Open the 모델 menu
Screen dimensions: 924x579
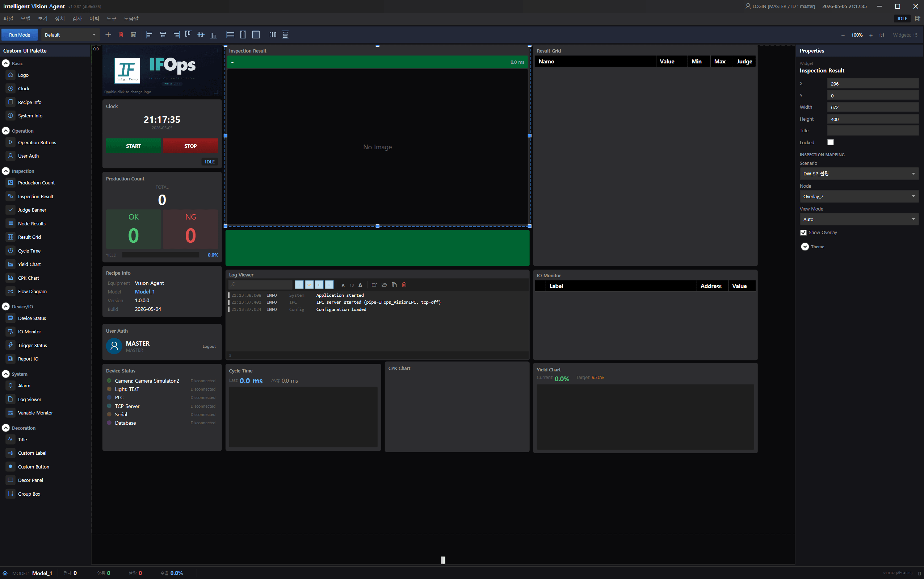tap(25, 18)
